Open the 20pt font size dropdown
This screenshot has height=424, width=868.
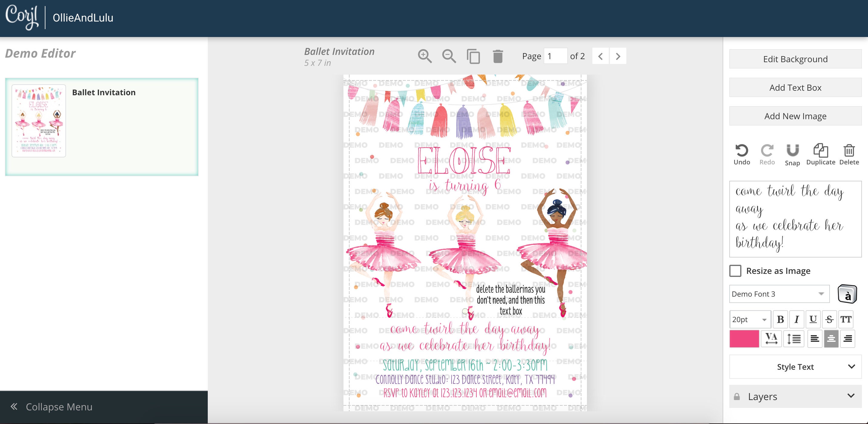point(750,319)
